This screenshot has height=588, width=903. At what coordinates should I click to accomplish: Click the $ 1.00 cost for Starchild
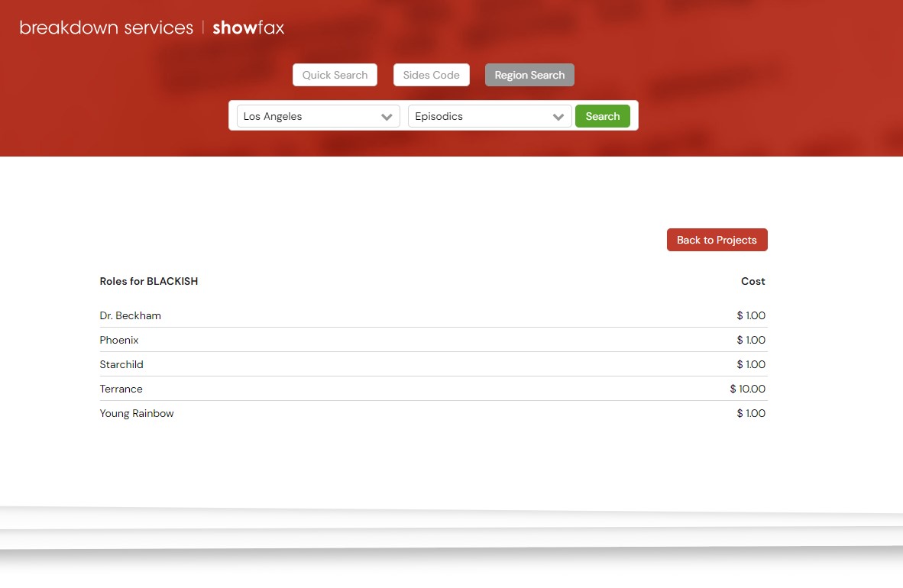(751, 364)
